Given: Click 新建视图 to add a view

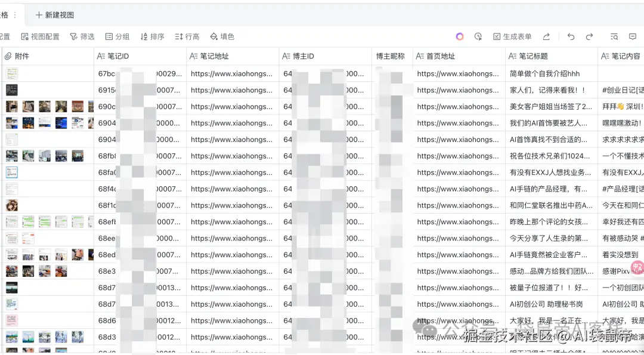Looking at the screenshot, I should [55, 15].
